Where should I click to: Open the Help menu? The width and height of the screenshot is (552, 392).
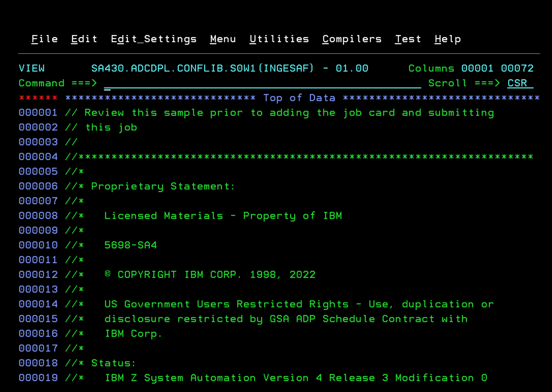click(x=448, y=39)
